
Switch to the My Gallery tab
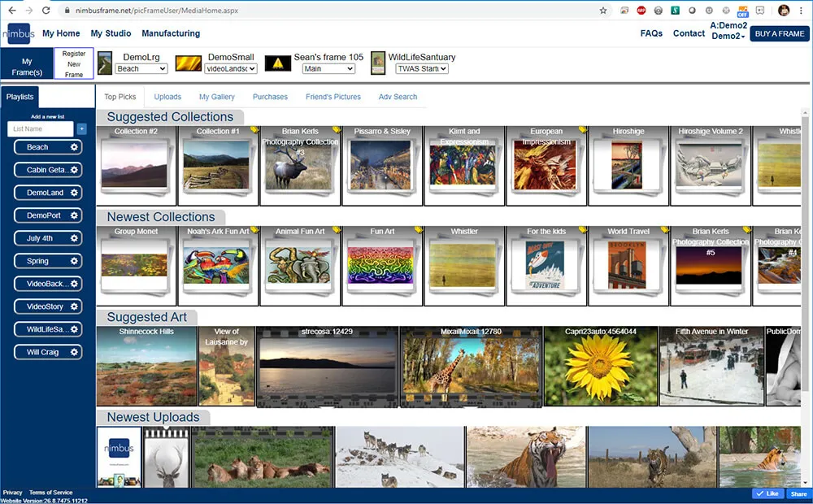click(217, 97)
